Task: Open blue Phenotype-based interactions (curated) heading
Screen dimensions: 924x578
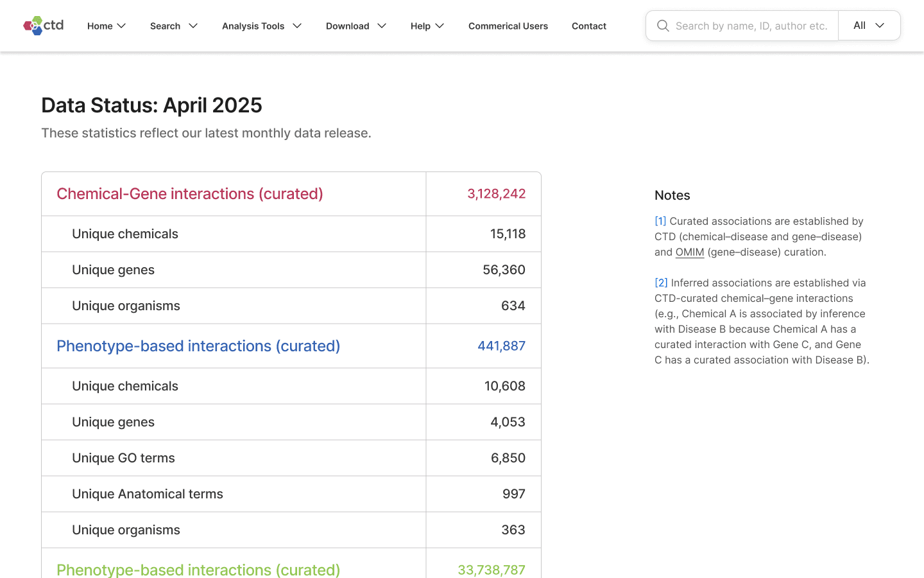Action: 198,346
